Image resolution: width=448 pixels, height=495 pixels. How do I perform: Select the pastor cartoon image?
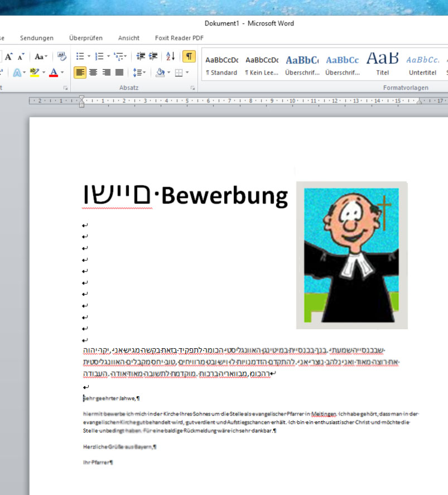pyautogui.click(x=352, y=255)
